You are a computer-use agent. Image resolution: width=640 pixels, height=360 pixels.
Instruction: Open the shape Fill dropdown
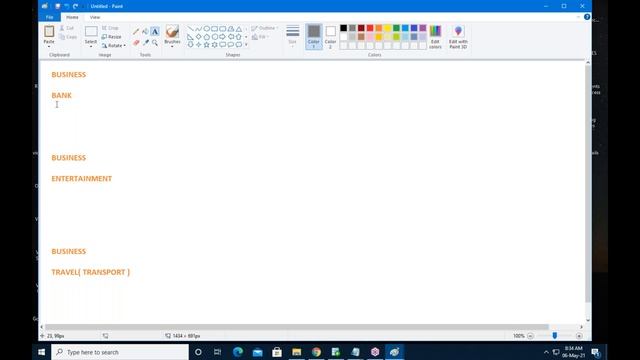point(260,37)
